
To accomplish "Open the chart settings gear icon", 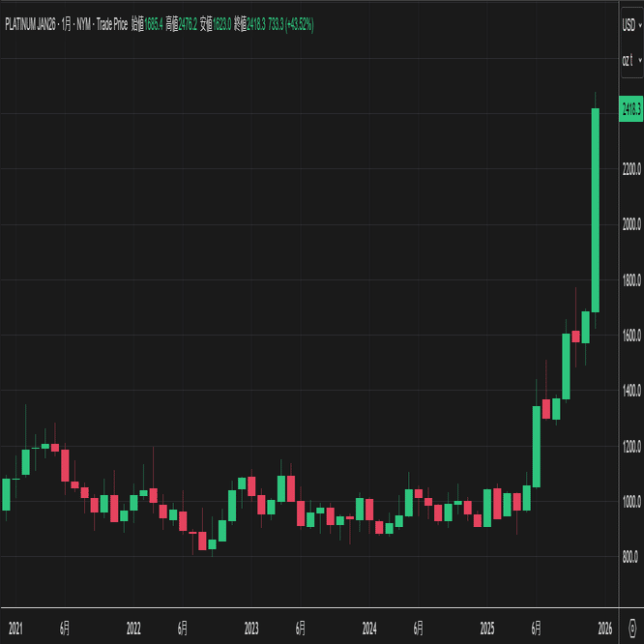I will point(632,628).
